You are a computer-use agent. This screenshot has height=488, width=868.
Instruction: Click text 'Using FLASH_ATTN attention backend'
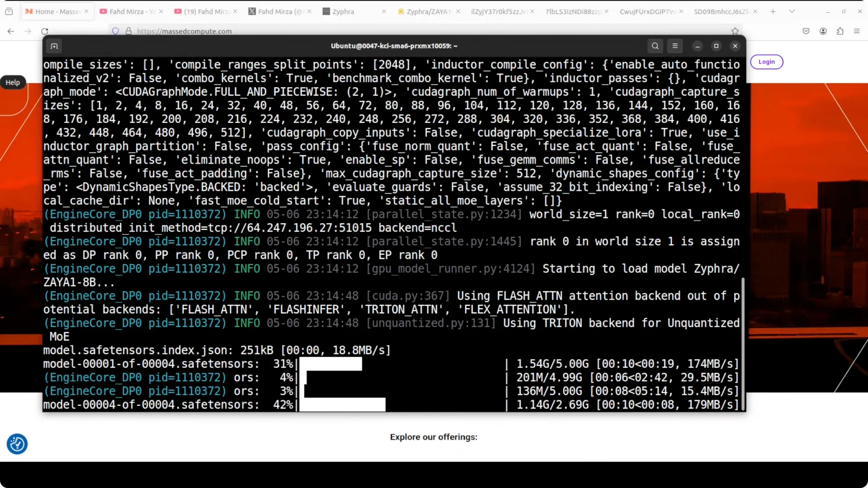tap(569, 296)
